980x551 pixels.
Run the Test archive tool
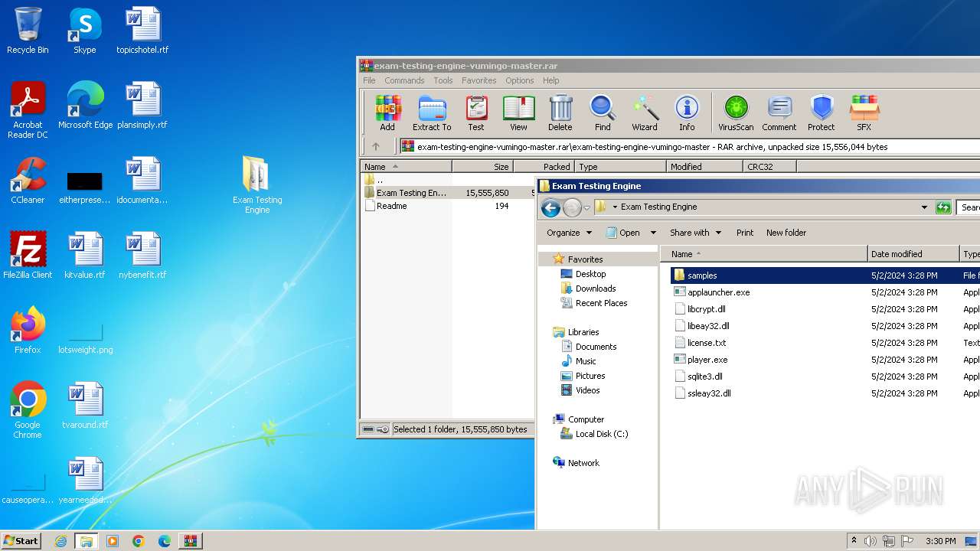click(476, 113)
